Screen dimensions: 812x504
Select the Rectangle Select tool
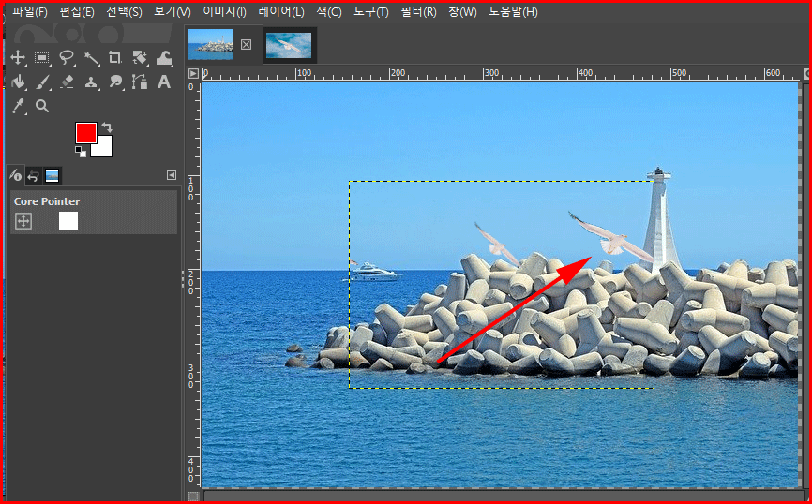[x=42, y=57]
